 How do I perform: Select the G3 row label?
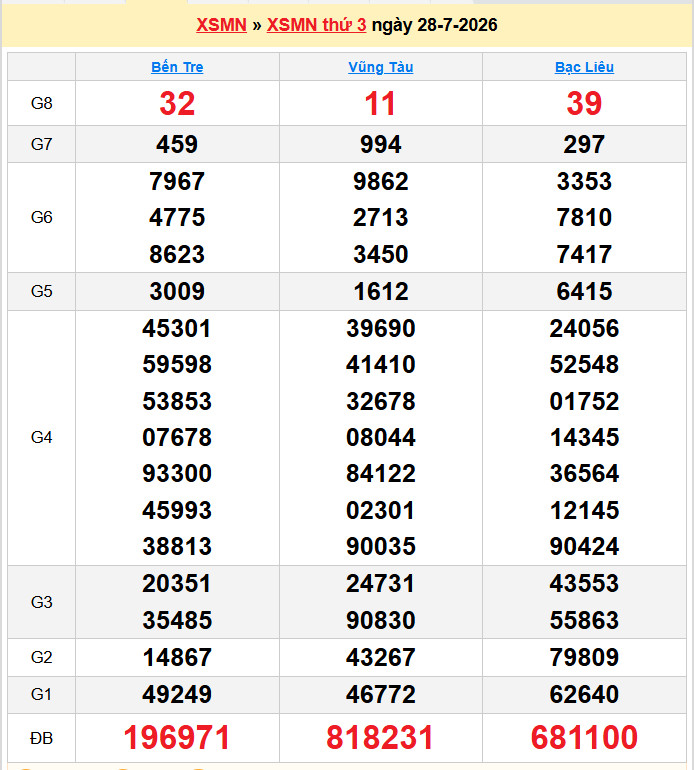(x=41, y=602)
